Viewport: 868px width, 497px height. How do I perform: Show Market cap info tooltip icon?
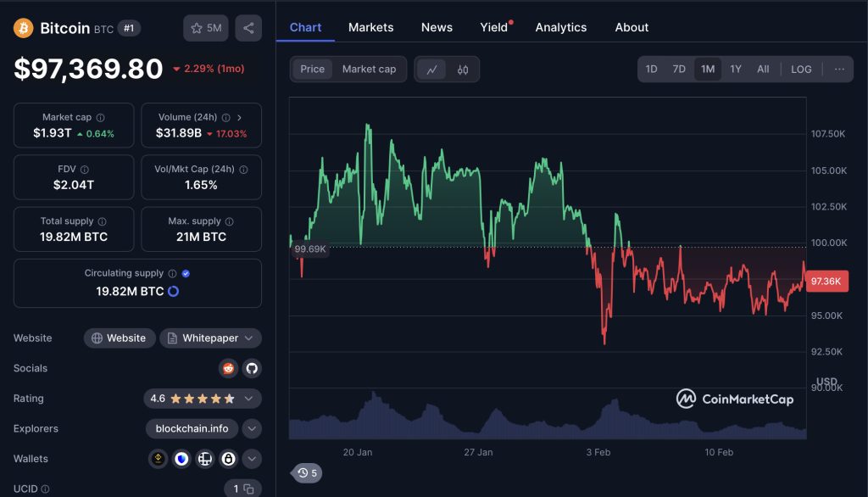100,117
